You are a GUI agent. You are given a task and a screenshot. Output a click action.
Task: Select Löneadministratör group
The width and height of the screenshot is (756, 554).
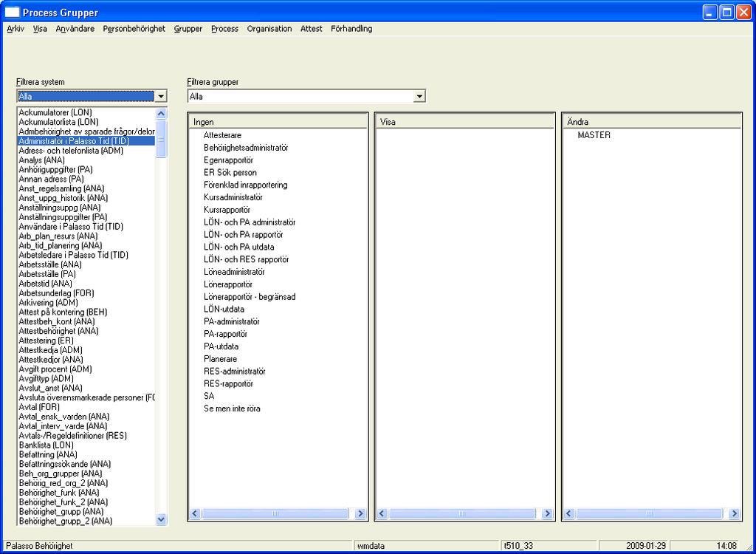pyautogui.click(x=234, y=272)
